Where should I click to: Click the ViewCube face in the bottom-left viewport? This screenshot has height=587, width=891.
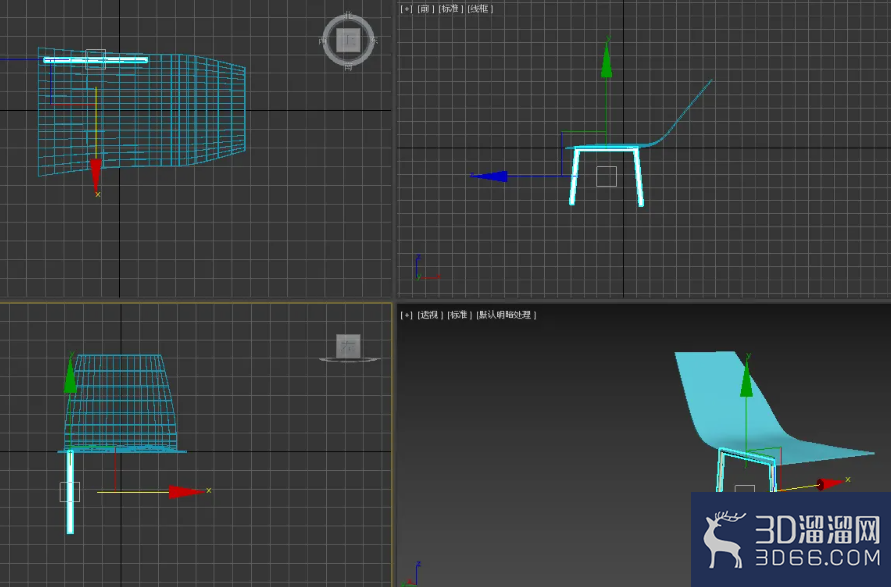click(348, 346)
